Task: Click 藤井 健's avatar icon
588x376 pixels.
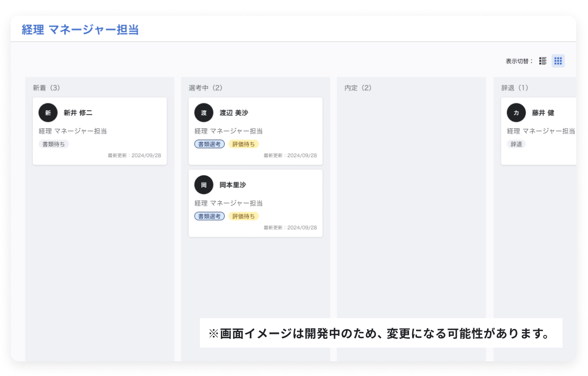Action: point(516,113)
